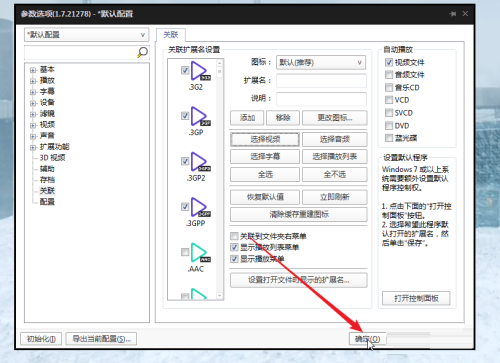Click 清除缓存重建图标 button
Viewport: 500px width, 363px height.
tap(299, 214)
